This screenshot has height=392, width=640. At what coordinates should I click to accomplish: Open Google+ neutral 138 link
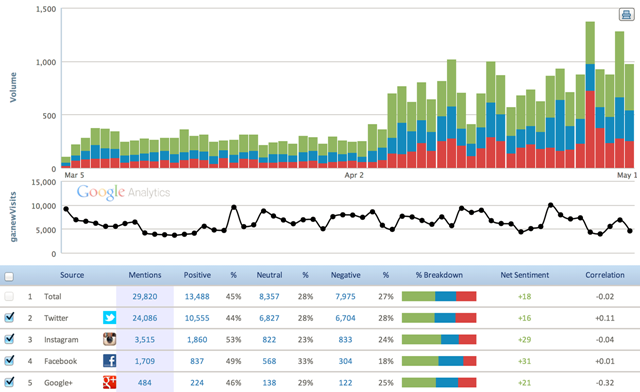269,383
